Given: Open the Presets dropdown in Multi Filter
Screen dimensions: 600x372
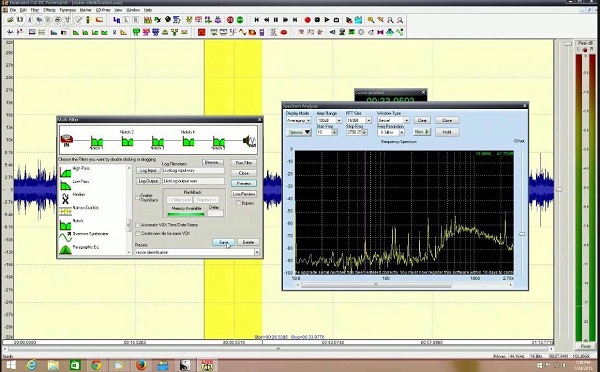Looking at the screenshot, I should (257, 252).
